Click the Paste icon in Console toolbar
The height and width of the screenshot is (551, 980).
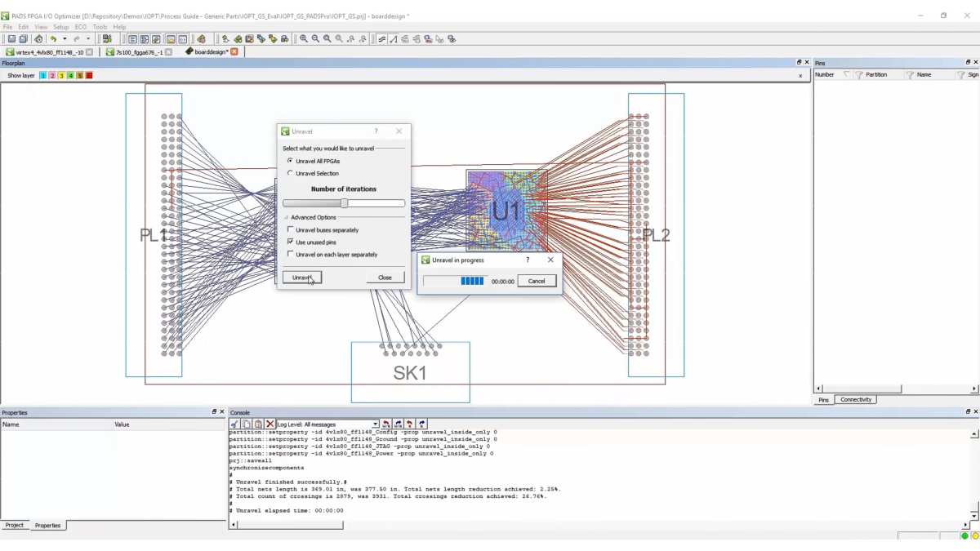coord(258,424)
